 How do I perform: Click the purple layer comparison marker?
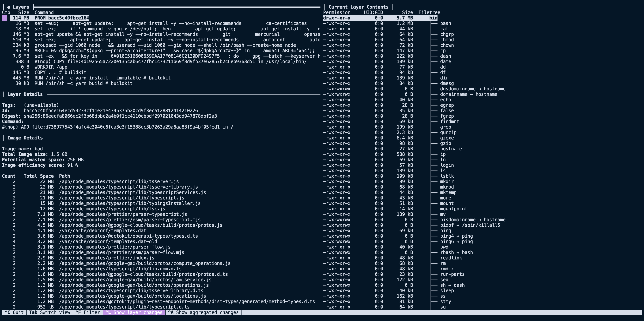4,18
